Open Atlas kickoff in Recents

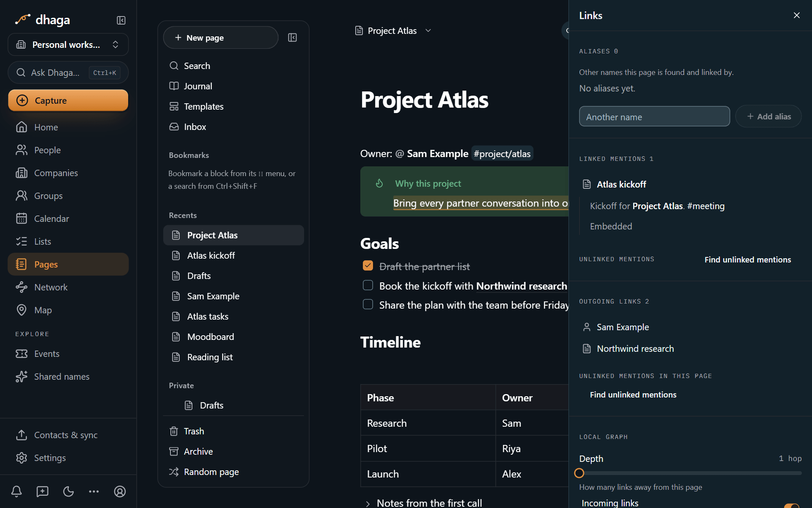233,255
